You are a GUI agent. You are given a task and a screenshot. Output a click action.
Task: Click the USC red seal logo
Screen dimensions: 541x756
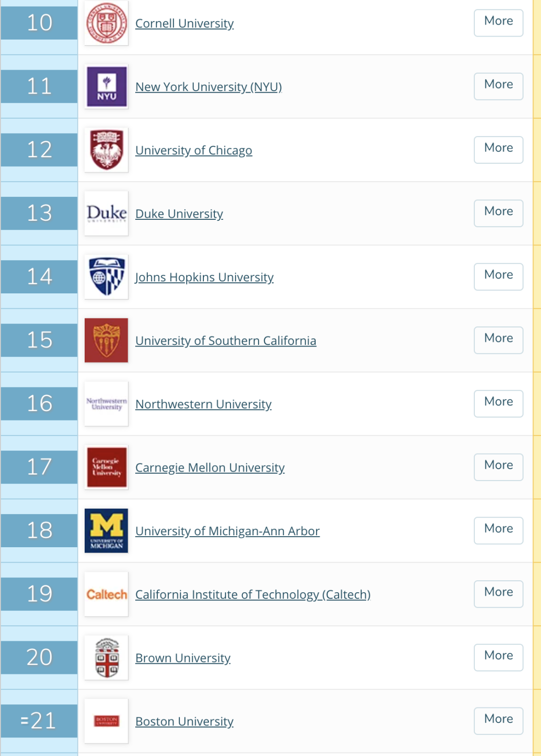106,340
